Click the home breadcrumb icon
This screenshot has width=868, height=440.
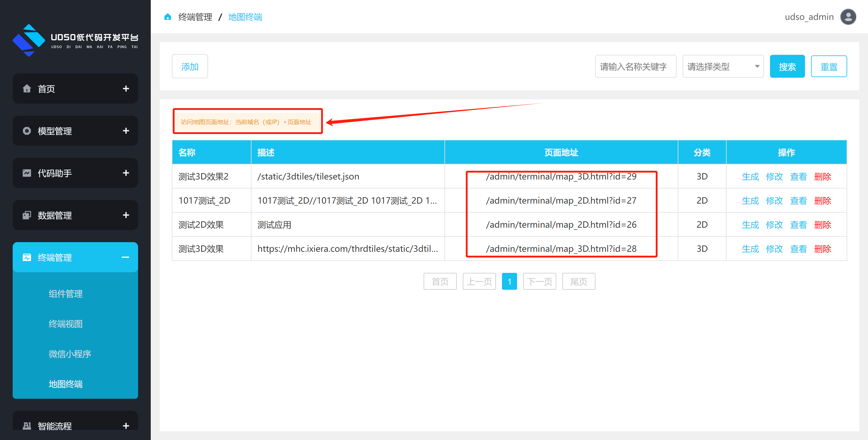click(x=167, y=17)
